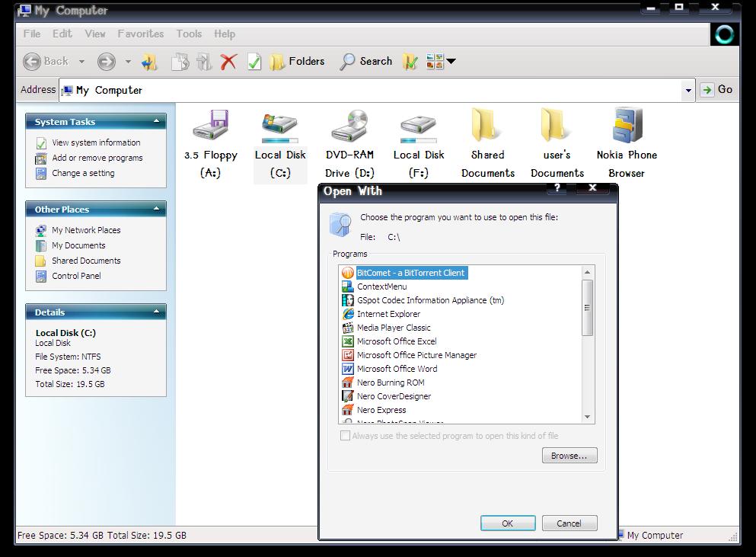
Task: Open the Views dropdown menu
Action: [441, 61]
